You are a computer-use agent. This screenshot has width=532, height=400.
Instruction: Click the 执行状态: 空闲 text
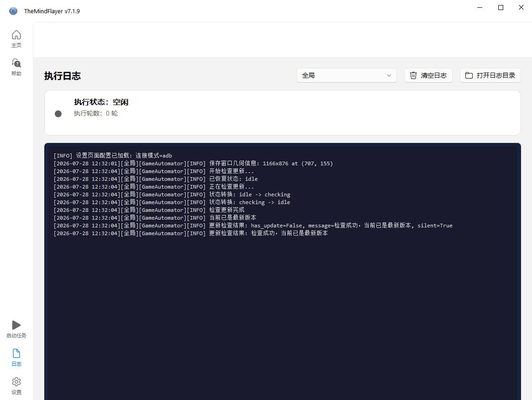pyautogui.click(x=101, y=102)
